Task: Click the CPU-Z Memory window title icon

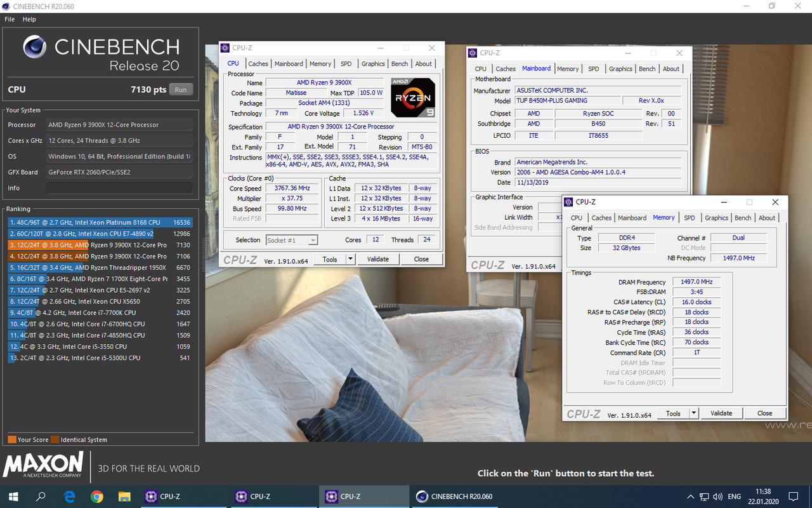Action: 568,202
